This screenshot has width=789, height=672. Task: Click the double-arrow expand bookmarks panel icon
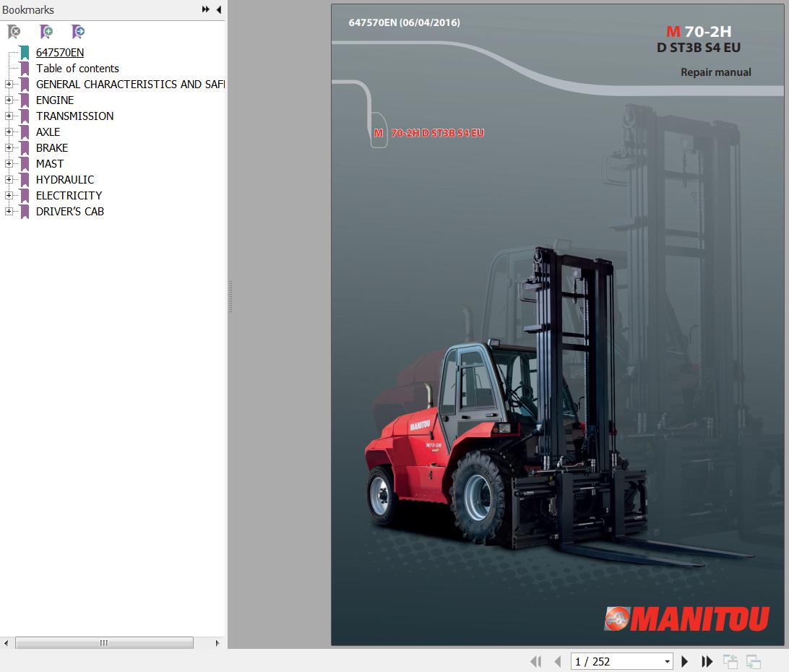click(x=205, y=9)
